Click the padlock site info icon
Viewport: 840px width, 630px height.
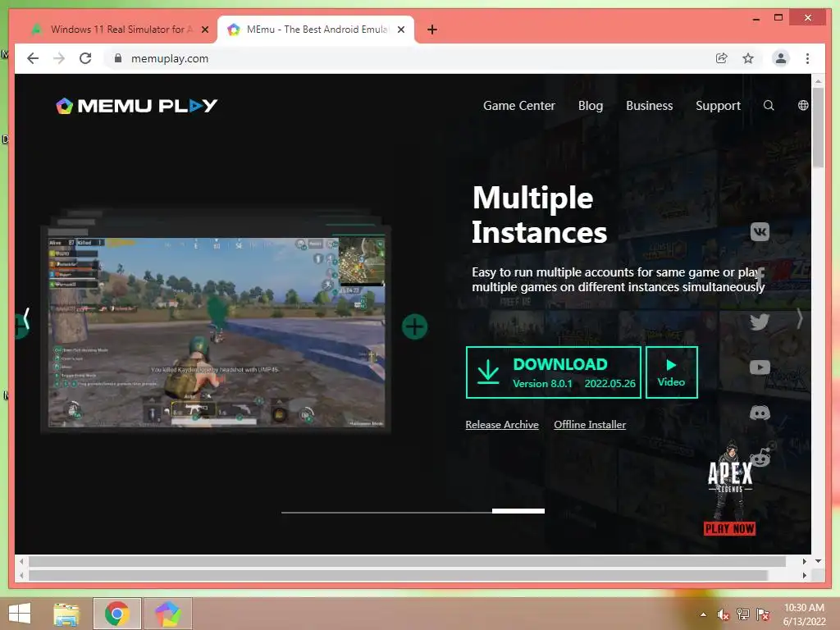[x=118, y=58]
